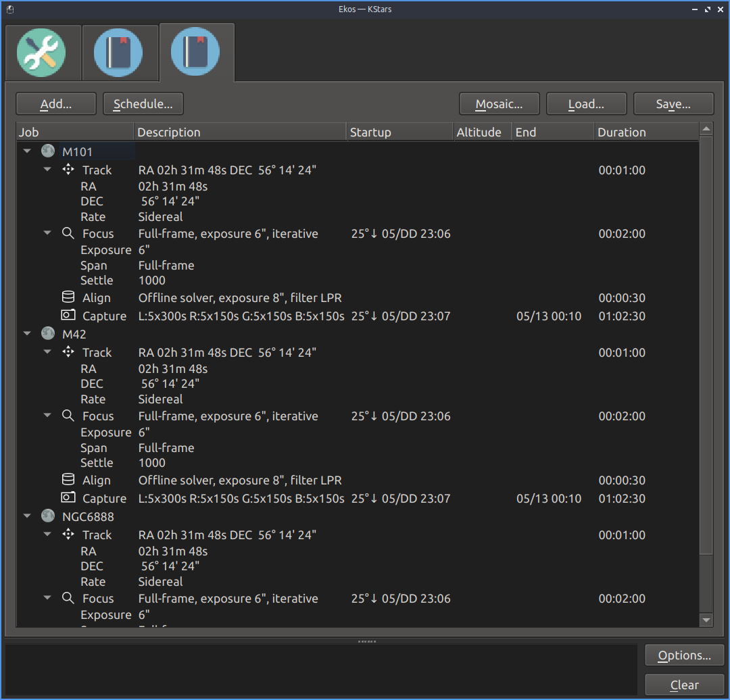Click the Save... button
The image size is (730, 700).
673,104
